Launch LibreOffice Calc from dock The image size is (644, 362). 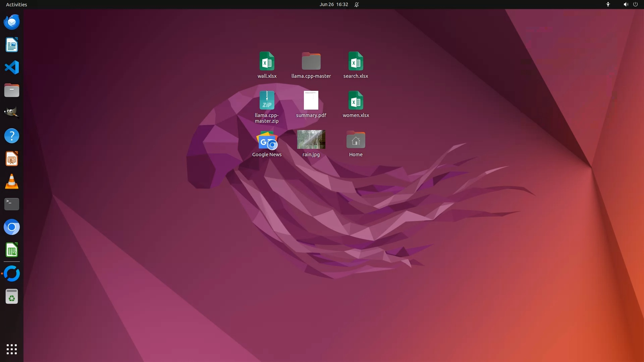pyautogui.click(x=12, y=250)
